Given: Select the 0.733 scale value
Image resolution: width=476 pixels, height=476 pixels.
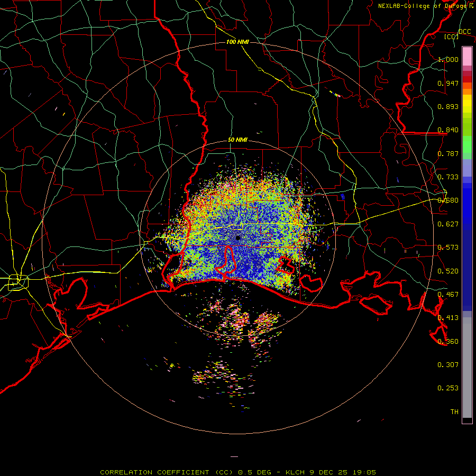Looking at the screenshot, I should tap(448, 177).
